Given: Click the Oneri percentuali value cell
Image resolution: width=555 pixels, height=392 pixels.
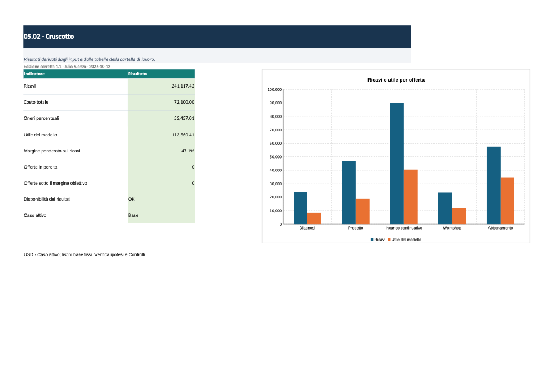Looking at the screenshot, I should pos(161,119).
